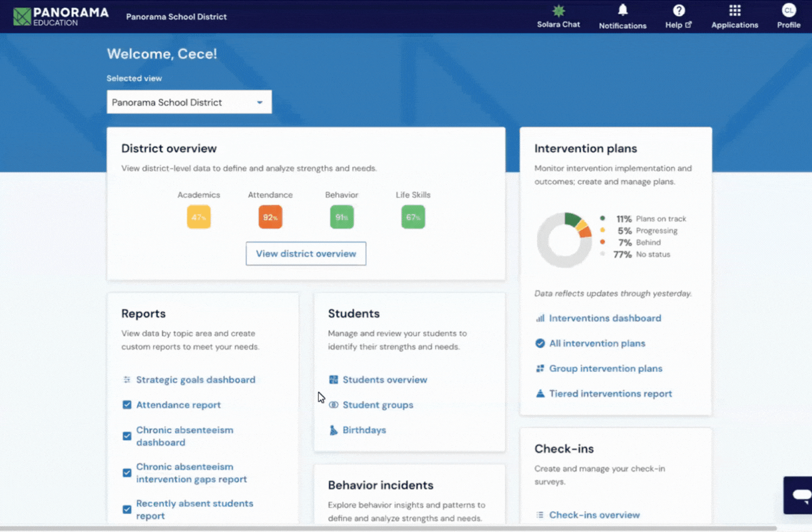
Task: Click the Recently absent students check icon
Action: pos(127,509)
